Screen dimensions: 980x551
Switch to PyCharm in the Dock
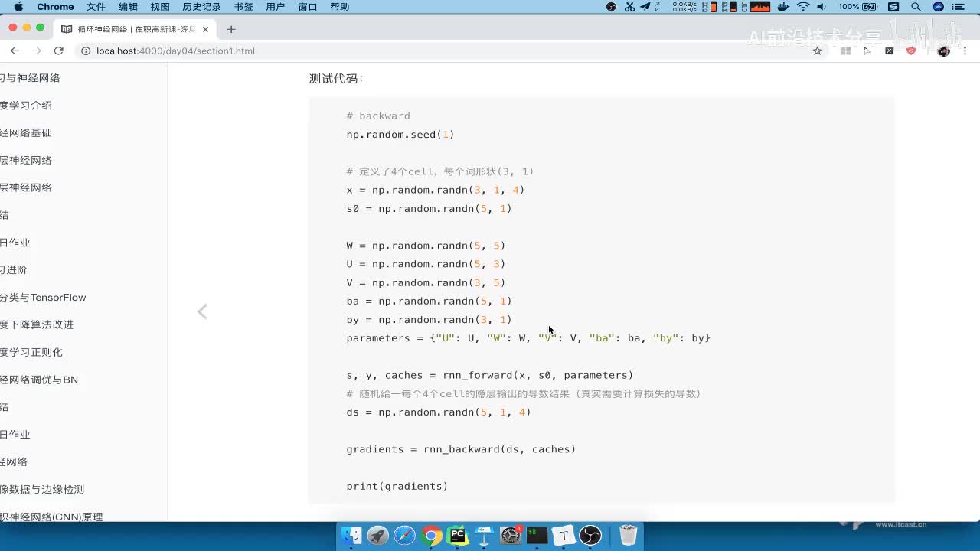point(458,535)
